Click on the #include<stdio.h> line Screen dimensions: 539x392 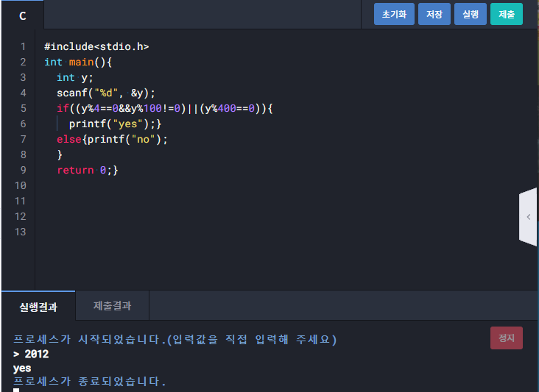coord(96,46)
